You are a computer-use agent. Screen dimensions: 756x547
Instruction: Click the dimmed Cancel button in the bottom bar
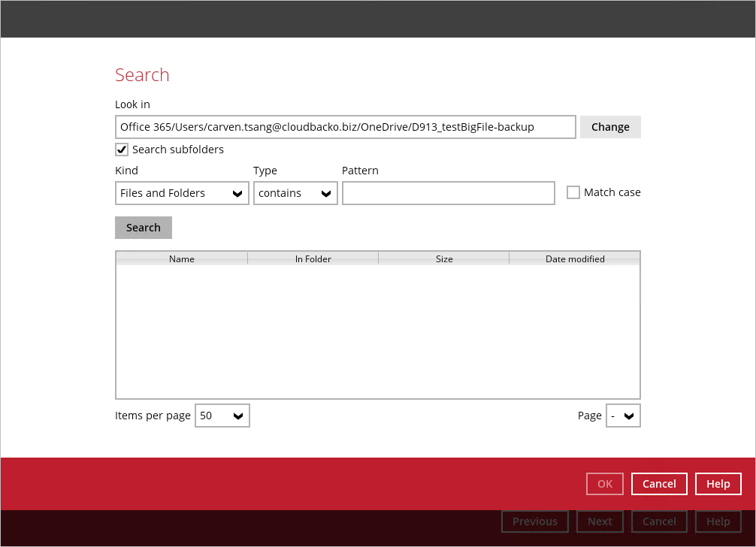tap(659, 521)
